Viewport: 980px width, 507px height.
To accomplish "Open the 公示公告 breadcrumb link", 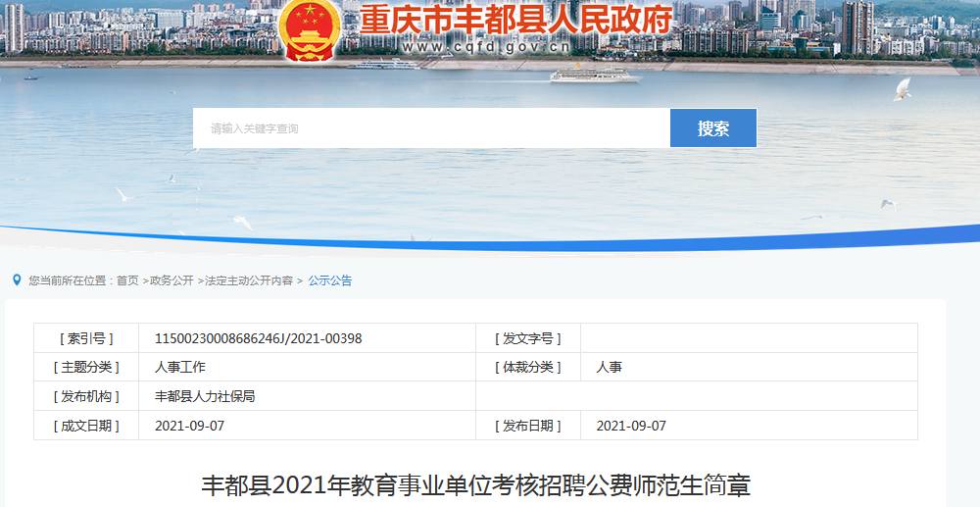I will [x=330, y=280].
